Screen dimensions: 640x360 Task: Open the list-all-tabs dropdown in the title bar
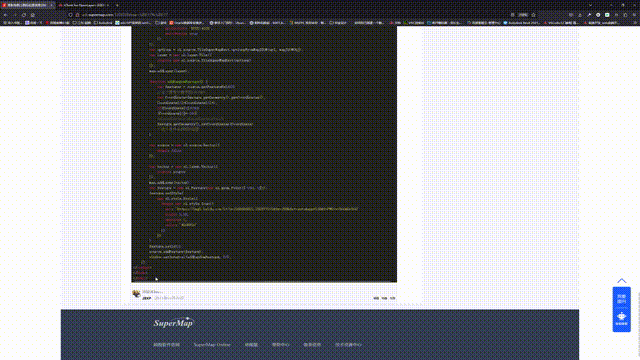(590, 5)
